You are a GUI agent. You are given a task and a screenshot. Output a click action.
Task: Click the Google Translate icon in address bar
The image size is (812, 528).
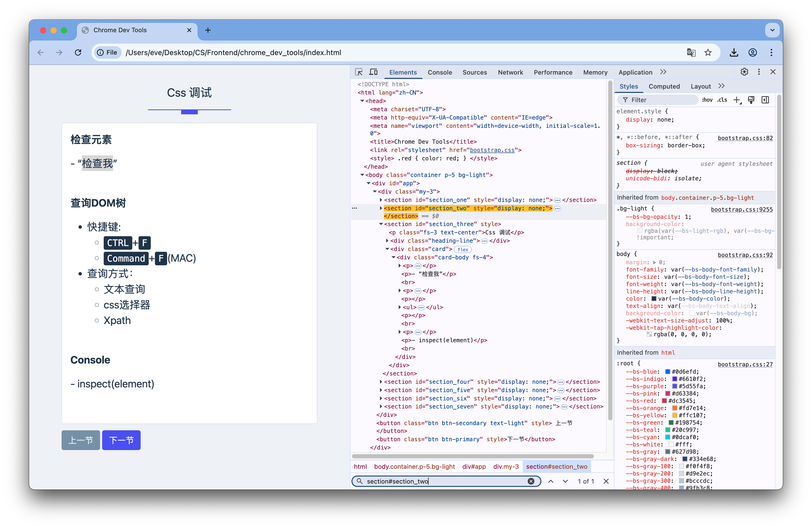691,52
